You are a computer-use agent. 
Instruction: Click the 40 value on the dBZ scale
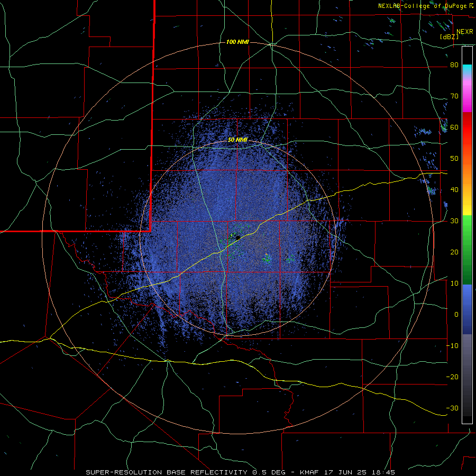[x=454, y=190]
